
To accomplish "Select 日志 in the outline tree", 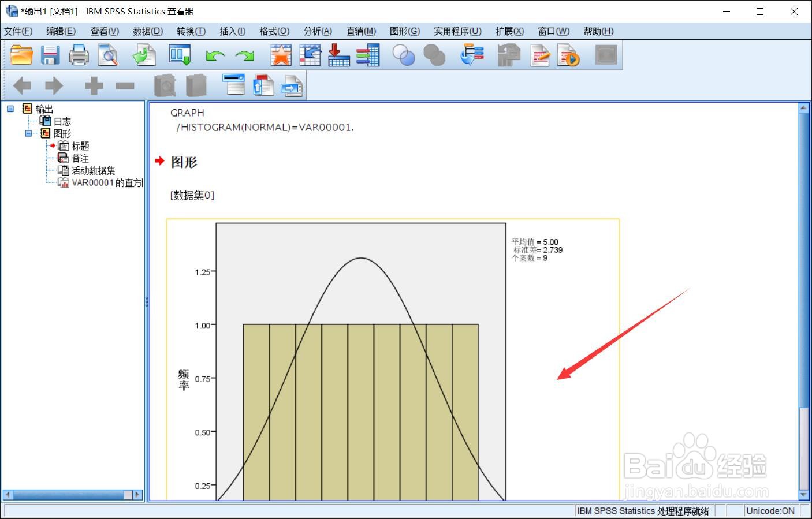I will pos(62,121).
